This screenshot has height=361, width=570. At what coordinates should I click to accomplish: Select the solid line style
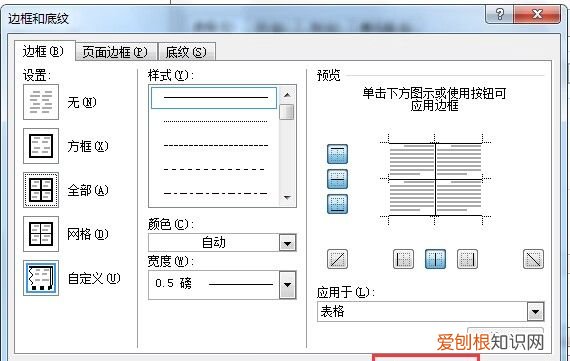214,98
